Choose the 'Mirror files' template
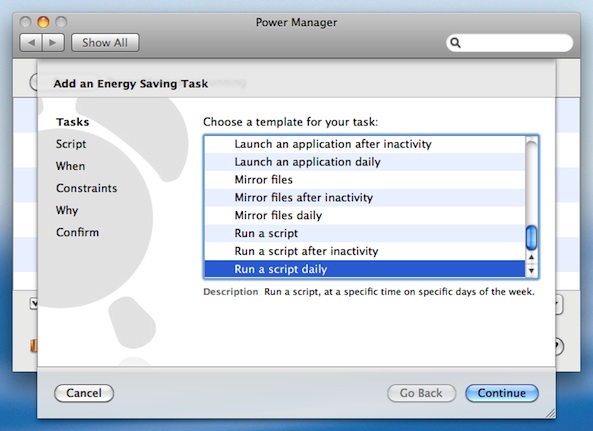Screen dimensions: 593x431 (365, 180)
